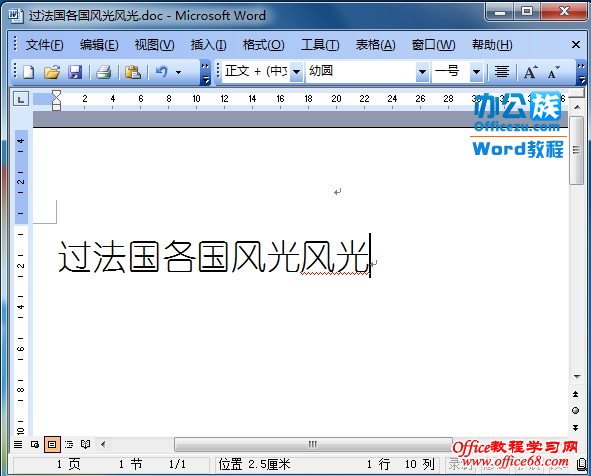Save the document with the floppy icon
The image size is (591, 476).
click(x=75, y=72)
